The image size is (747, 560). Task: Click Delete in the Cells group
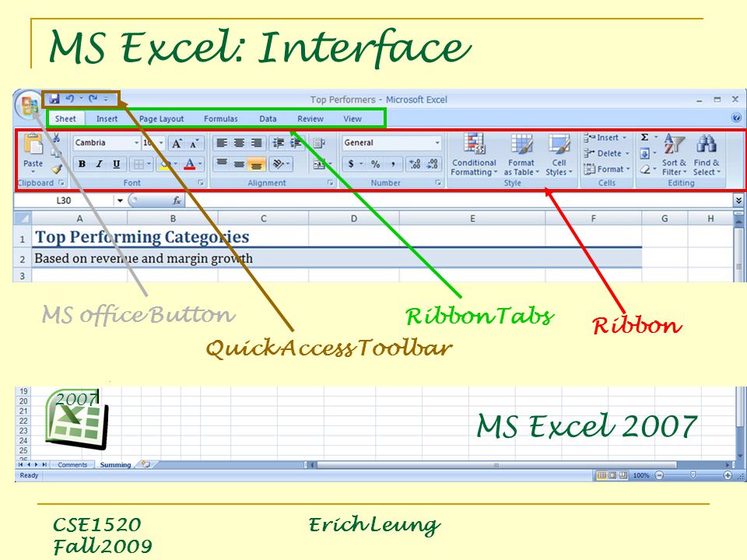tap(606, 153)
